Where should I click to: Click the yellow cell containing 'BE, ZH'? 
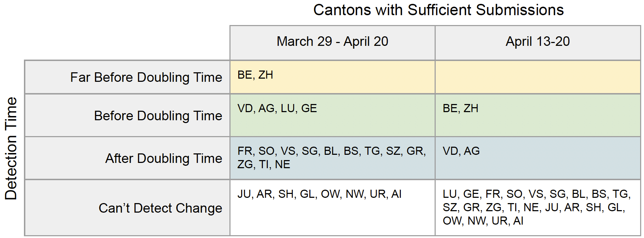[x=332, y=77]
